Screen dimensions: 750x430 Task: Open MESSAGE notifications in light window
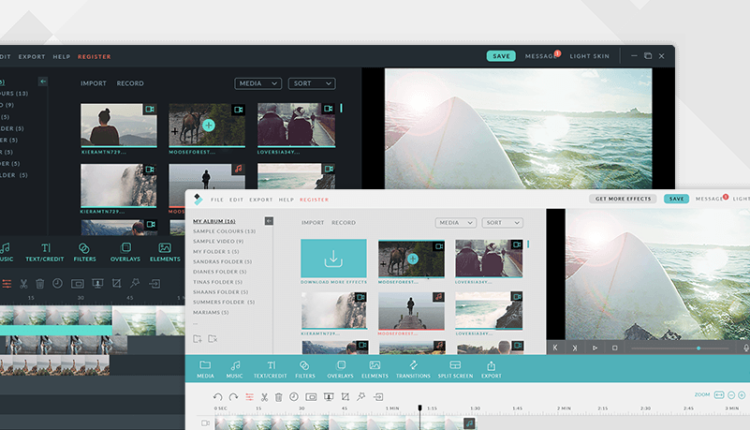[711, 198]
